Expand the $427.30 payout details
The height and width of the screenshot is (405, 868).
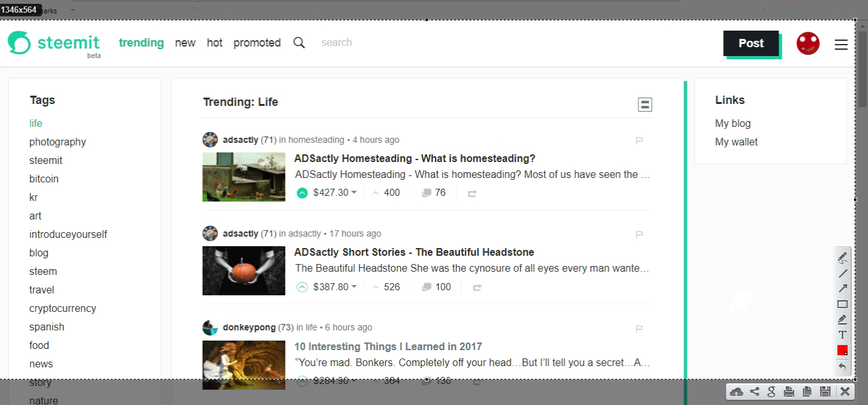[x=335, y=193]
